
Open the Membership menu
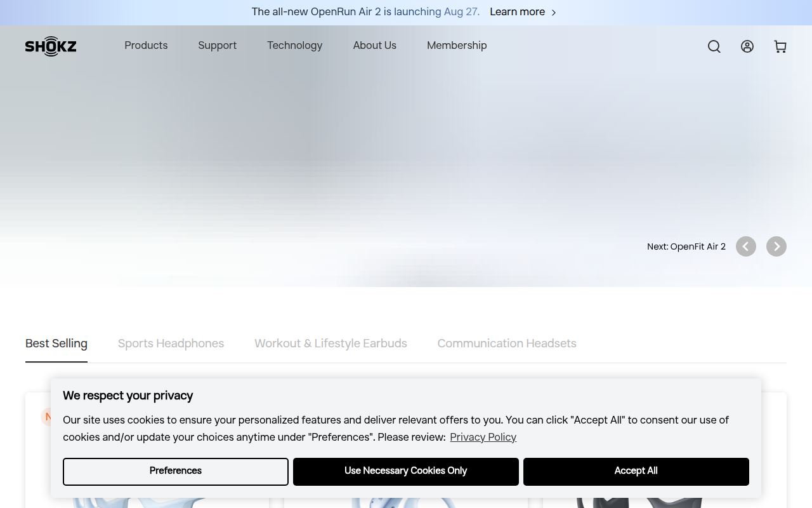point(457,46)
